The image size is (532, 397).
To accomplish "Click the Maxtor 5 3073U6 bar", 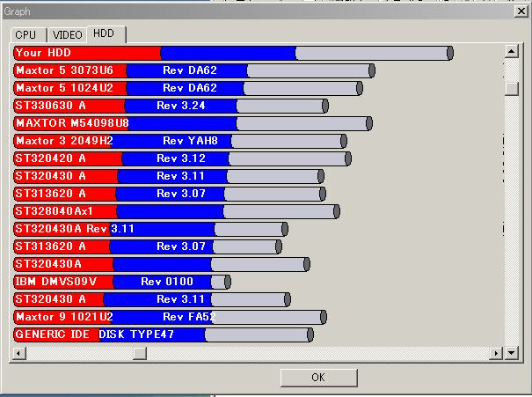I will click(x=194, y=70).
